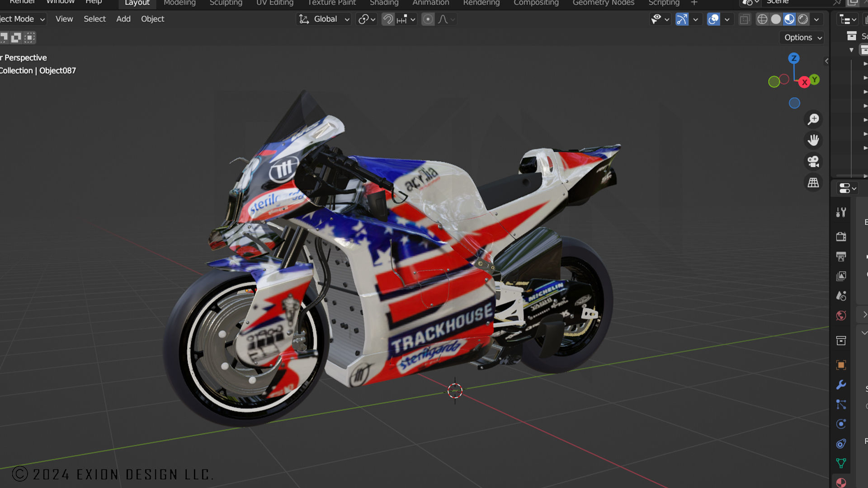Switch to solid shading
The height and width of the screenshot is (488, 868).
click(x=776, y=19)
